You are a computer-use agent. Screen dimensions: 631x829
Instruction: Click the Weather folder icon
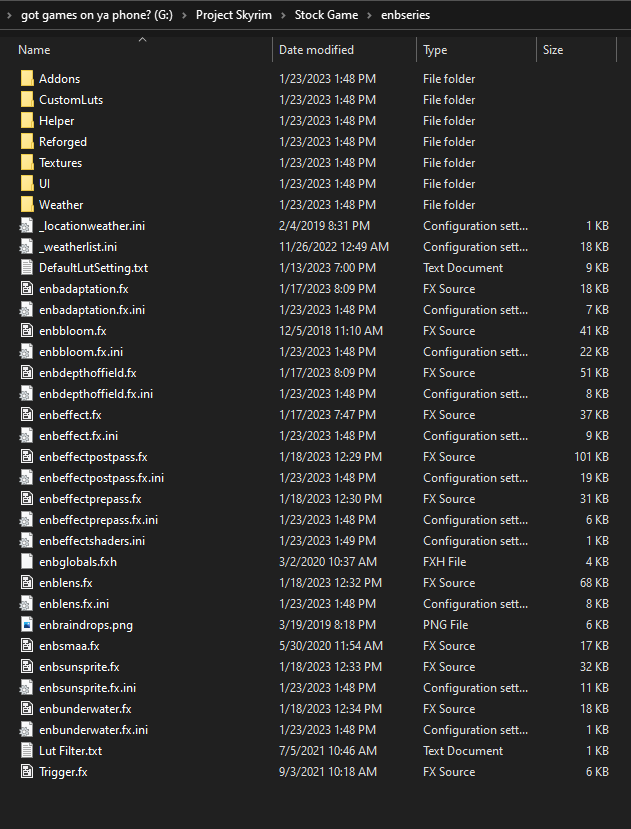(27, 205)
